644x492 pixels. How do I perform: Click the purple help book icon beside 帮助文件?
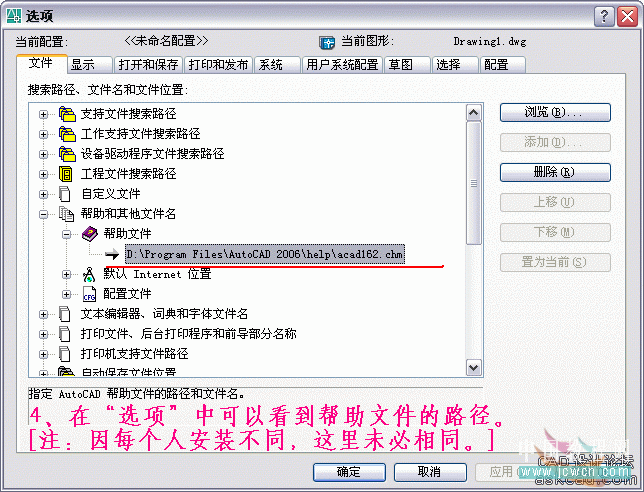click(90, 234)
